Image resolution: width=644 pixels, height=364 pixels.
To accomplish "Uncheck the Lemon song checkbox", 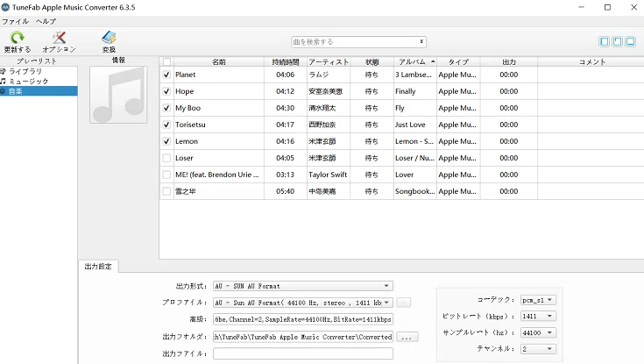I will (x=166, y=141).
